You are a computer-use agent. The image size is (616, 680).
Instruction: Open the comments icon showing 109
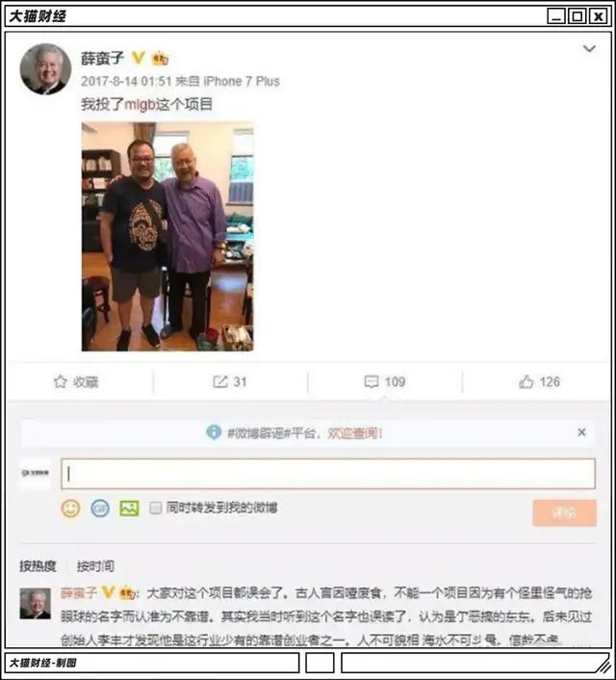coord(372,381)
